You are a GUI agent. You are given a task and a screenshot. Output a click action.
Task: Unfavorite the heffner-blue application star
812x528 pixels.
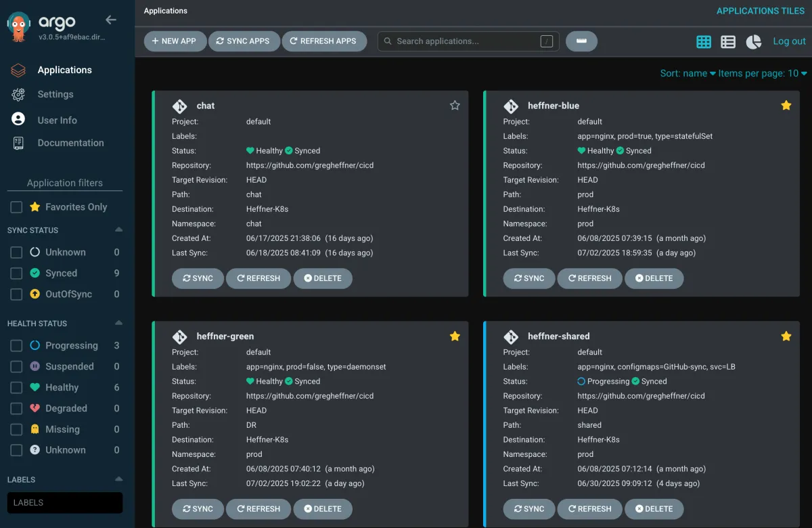pyautogui.click(x=786, y=106)
